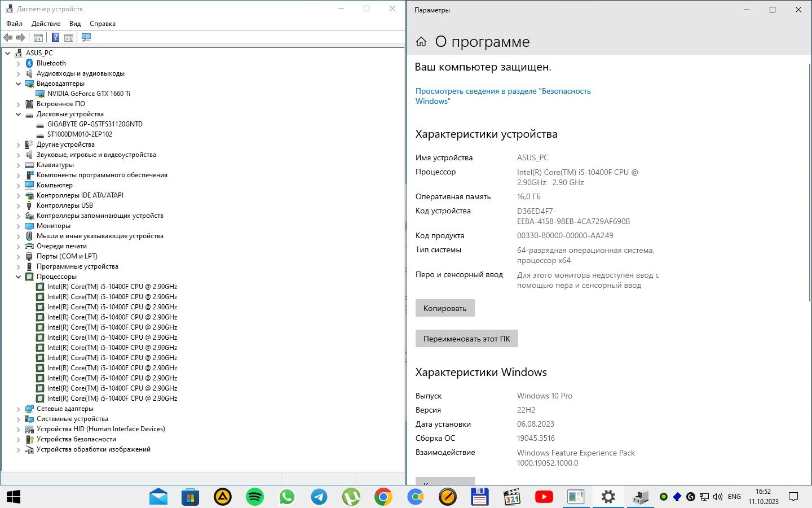Viewport: 812px width, 508px height.
Task: Open Media Player Classic 321 taskbar icon
Action: point(511,497)
